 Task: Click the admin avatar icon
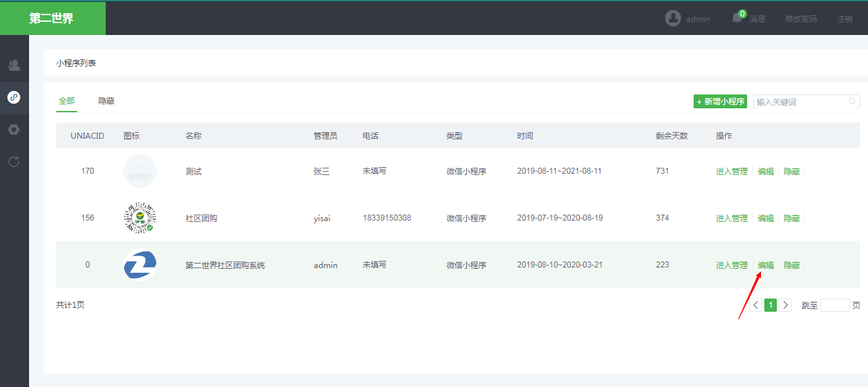click(673, 18)
